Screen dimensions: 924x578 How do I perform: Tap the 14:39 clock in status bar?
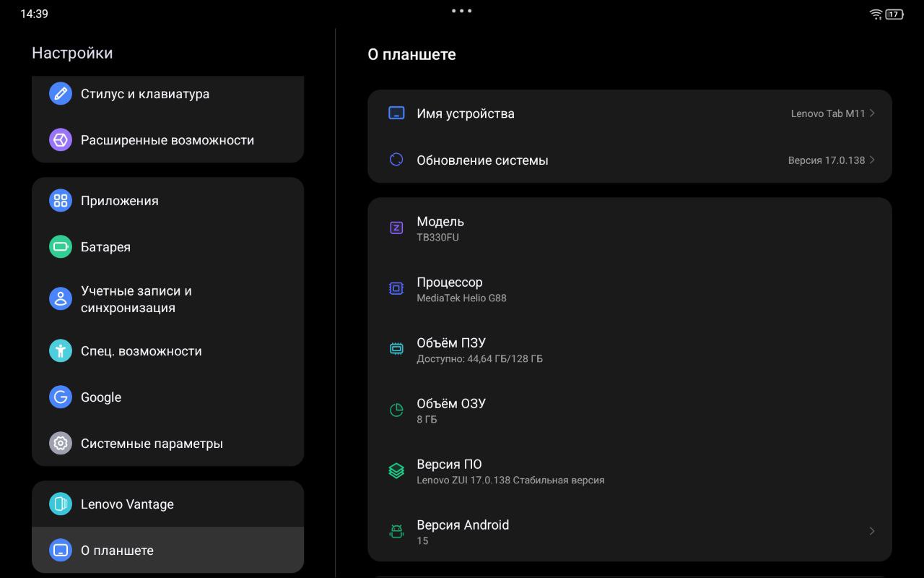[34, 14]
